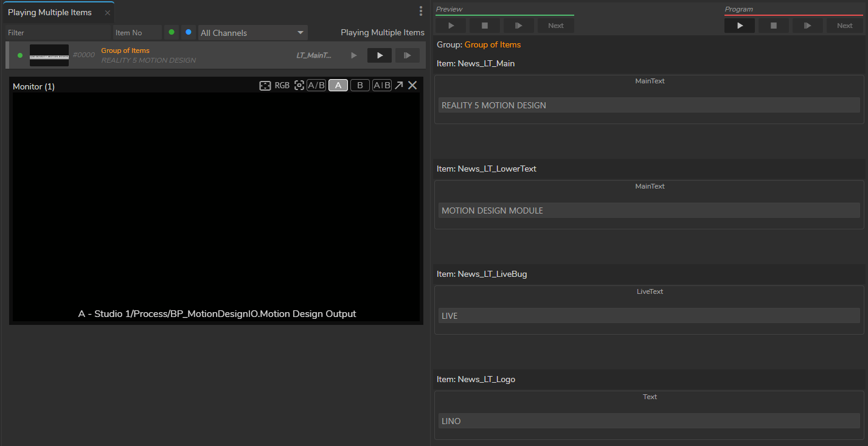Select the Playing Multiple Items tab
The width and height of the screenshot is (868, 446).
coord(50,12)
